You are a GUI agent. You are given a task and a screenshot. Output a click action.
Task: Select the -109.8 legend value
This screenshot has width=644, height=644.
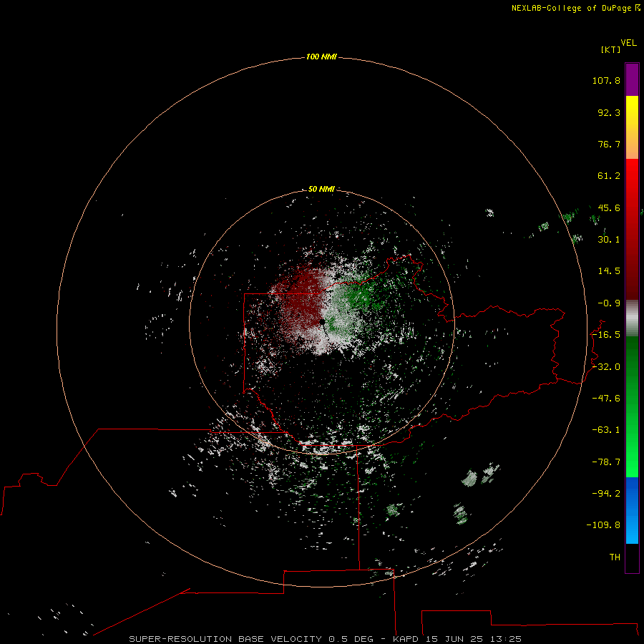click(x=604, y=525)
